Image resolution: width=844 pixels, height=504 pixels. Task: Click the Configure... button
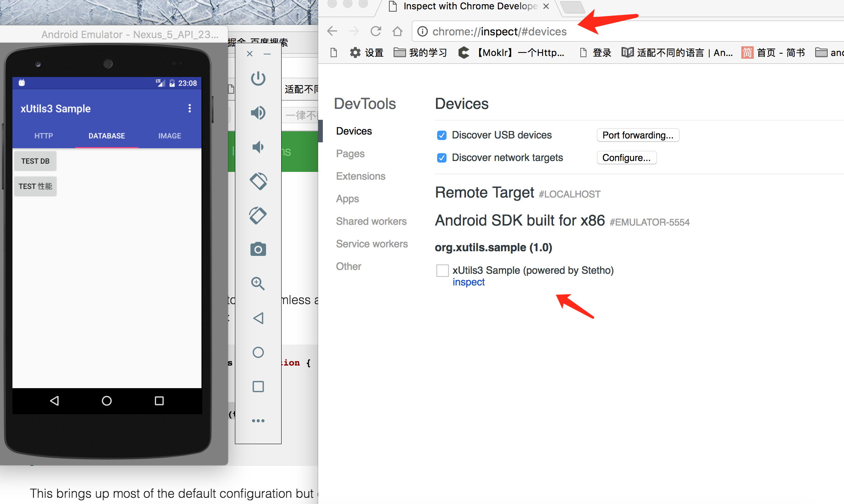click(x=627, y=157)
